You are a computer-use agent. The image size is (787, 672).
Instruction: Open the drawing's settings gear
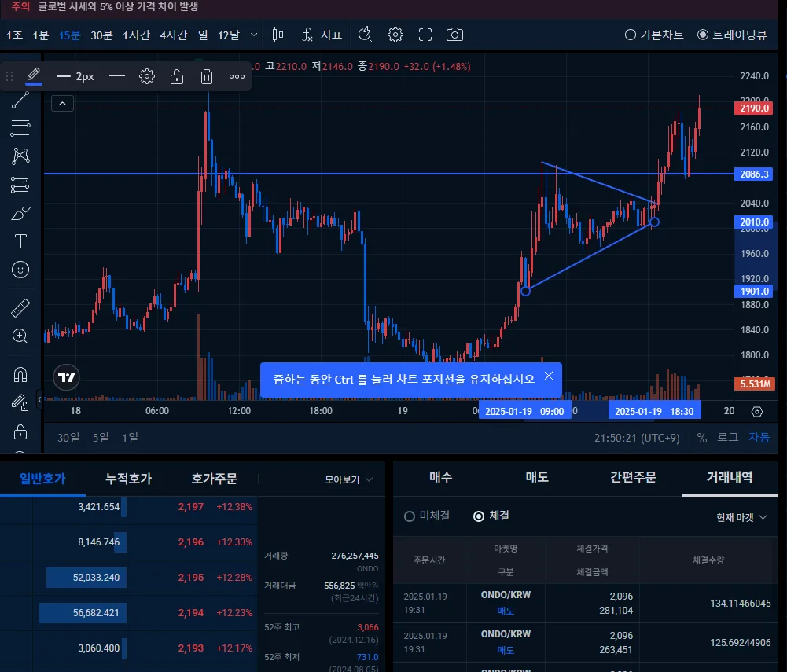pos(146,76)
